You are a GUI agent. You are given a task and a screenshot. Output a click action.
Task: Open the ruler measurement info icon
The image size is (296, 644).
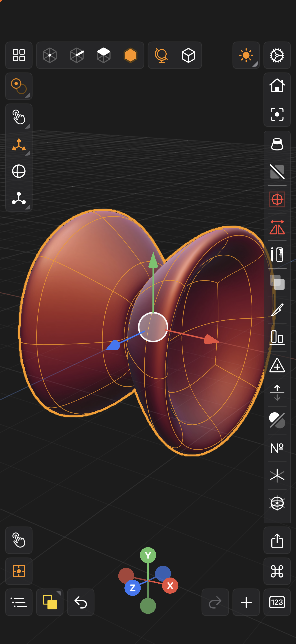(277, 255)
